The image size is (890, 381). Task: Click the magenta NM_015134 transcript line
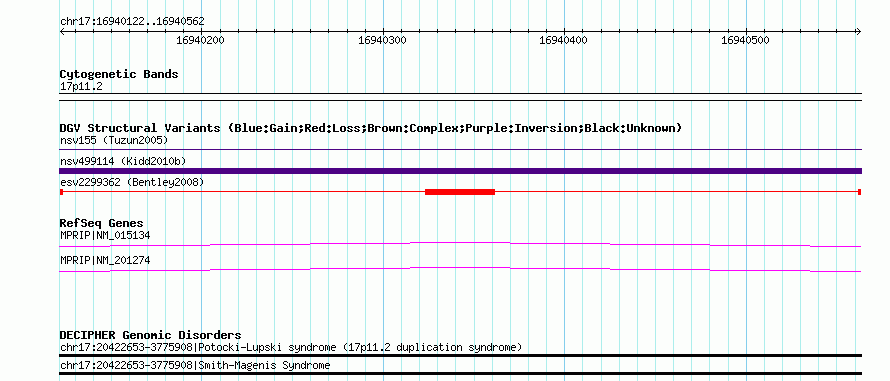pos(460,244)
